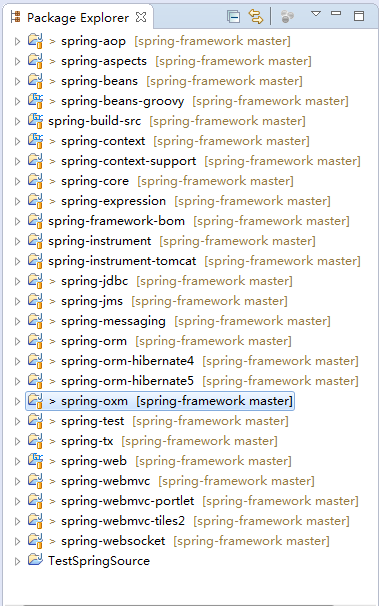Click the spring-websocket project icon
The height and width of the screenshot is (606, 379).
click(35, 541)
